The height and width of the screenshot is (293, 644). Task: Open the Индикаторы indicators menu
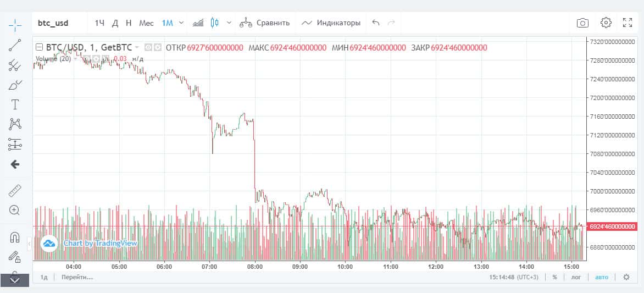331,23
